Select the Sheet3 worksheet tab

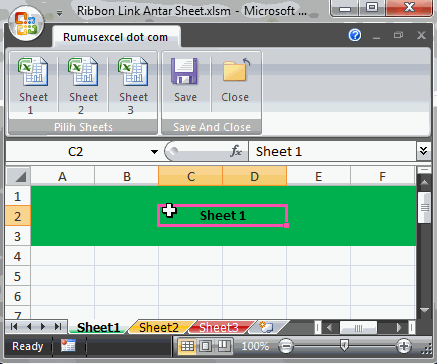point(219,327)
